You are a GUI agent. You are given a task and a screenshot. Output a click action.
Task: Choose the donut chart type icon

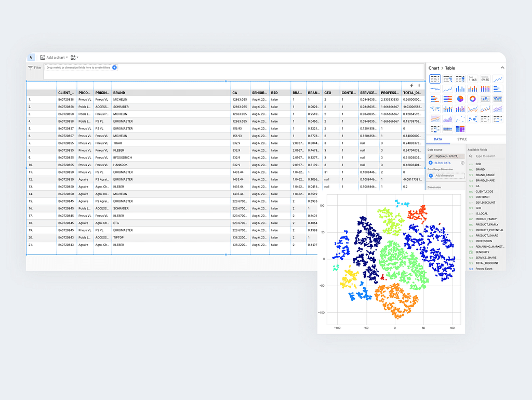click(x=472, y=99)
